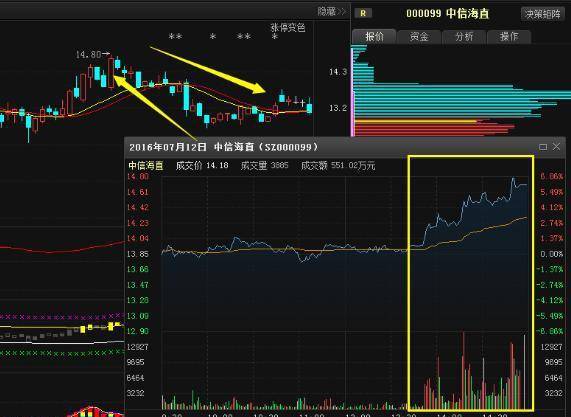Click the 0.00% percent axis label
Screen dimensions: 571x417
point(552,254)
